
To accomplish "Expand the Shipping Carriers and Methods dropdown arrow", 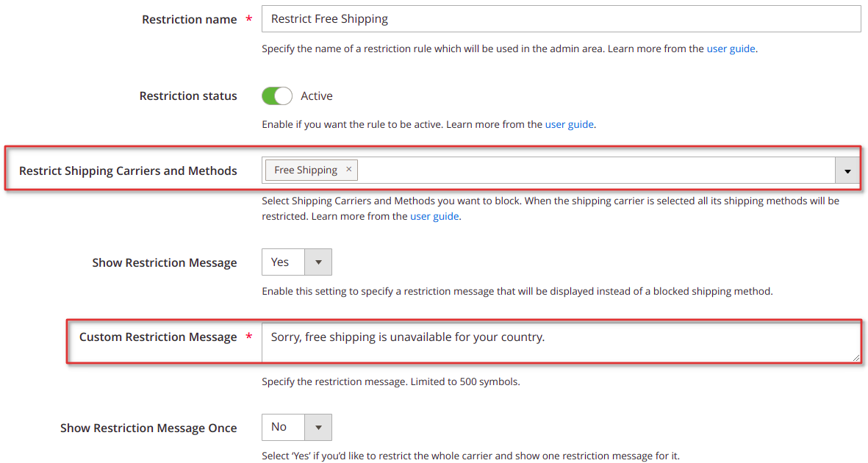I will pyautogui.click(x=847, y=171).
